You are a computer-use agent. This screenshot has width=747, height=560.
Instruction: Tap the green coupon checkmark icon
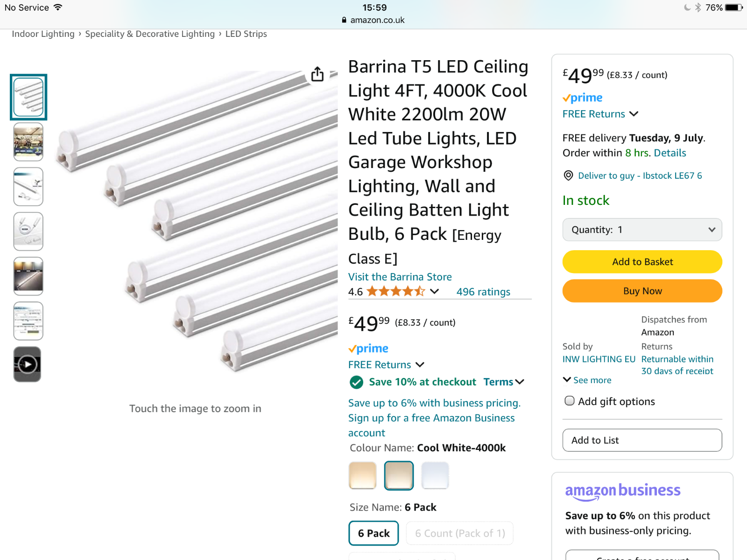point(356,382)
